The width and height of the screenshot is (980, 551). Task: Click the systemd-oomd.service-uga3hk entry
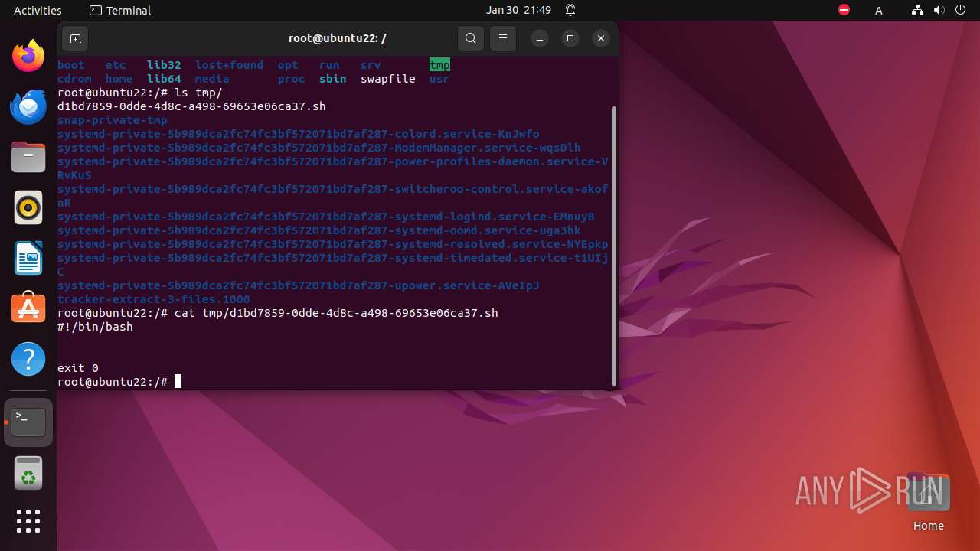tap(319, 230)
